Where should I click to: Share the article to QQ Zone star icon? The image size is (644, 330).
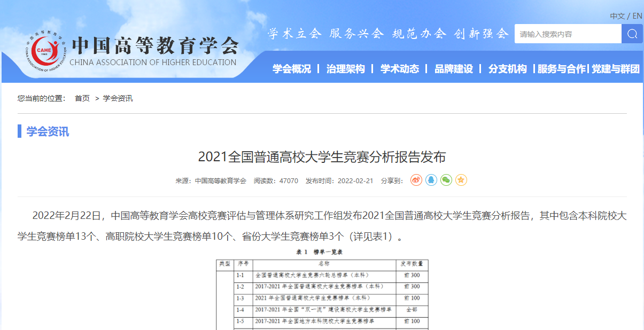point(461,180)
